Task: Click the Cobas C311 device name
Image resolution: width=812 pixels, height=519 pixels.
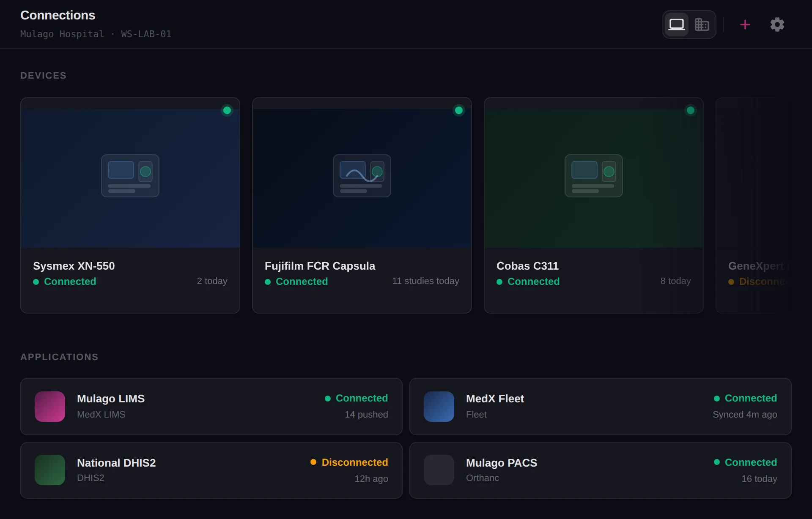Action: pyautogui.click(x=527, y=266)
